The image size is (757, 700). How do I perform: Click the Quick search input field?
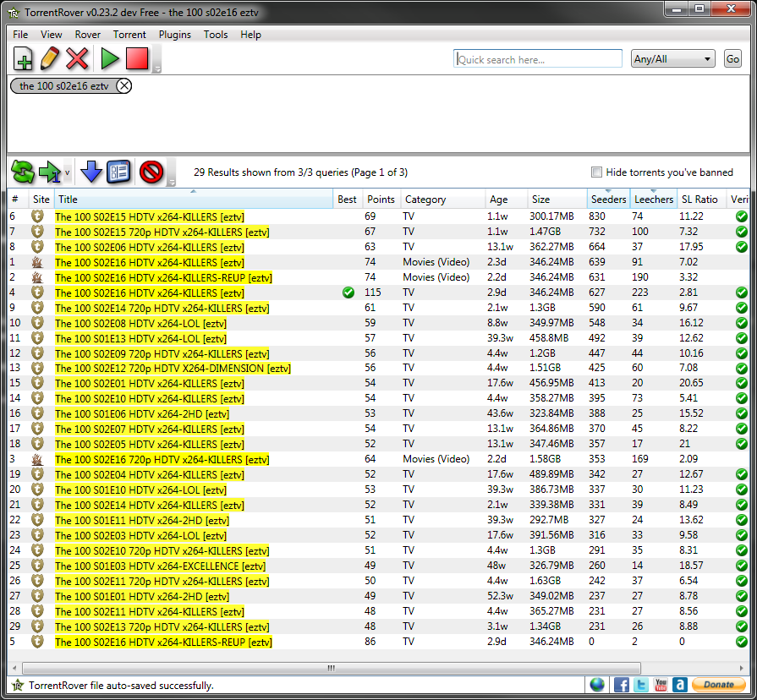[x=539, y=59]
